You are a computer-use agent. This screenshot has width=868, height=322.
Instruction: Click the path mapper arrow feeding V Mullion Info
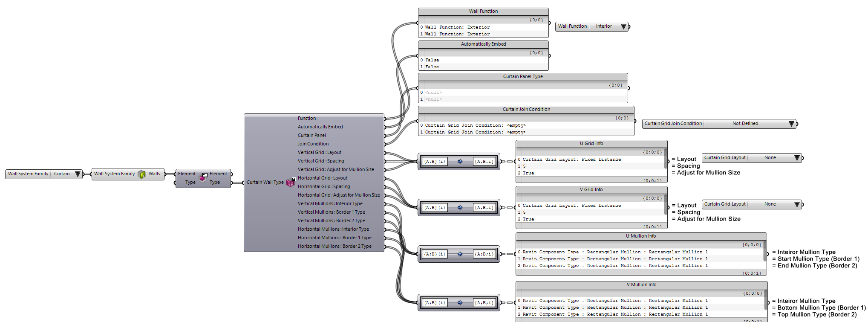tap(460, 303)
